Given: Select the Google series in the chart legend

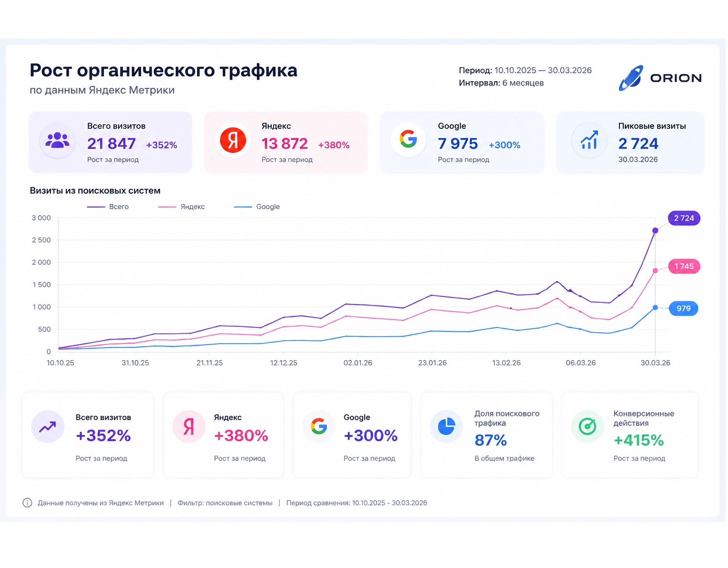Looking at the screenshot, I should point(257,207).
